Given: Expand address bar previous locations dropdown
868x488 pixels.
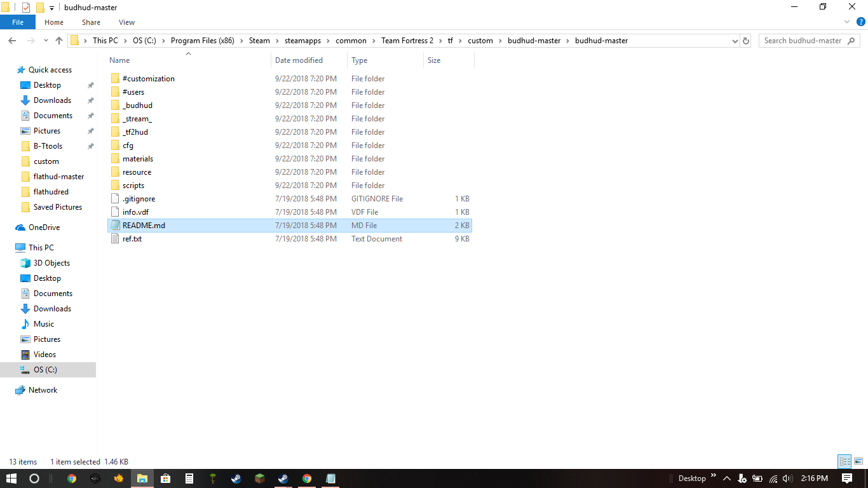Looking at the screenshot, I should coord(735,41).
